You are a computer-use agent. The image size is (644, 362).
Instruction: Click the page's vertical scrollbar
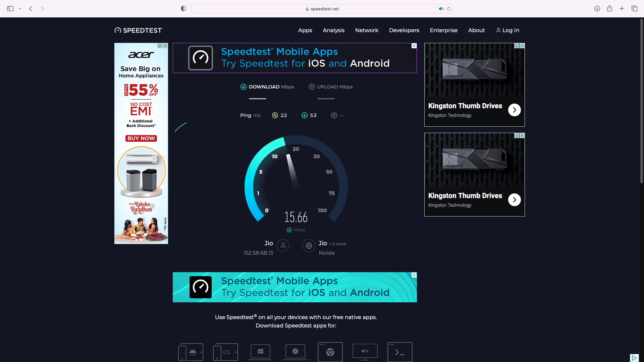pyautogui.click(x=641, y=101)
